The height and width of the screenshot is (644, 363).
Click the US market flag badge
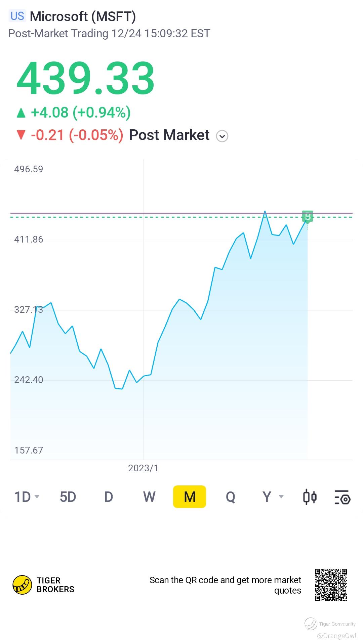coord(17,16)
